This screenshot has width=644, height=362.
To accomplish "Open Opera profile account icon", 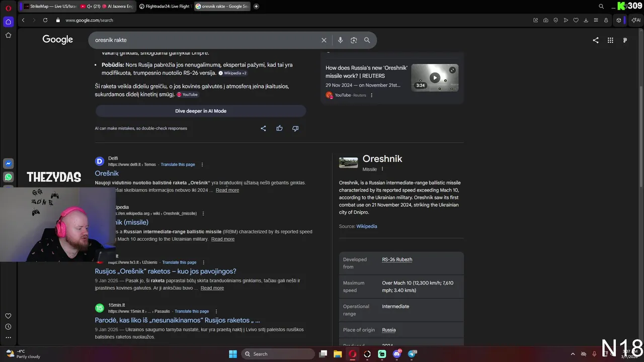I will point(606,20).
